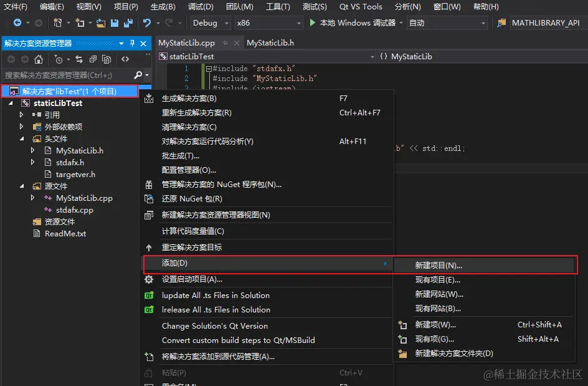This screenshot has width=588, height=386.
Task: Collapse the staticLibTest project node
Action: [11, 103]
